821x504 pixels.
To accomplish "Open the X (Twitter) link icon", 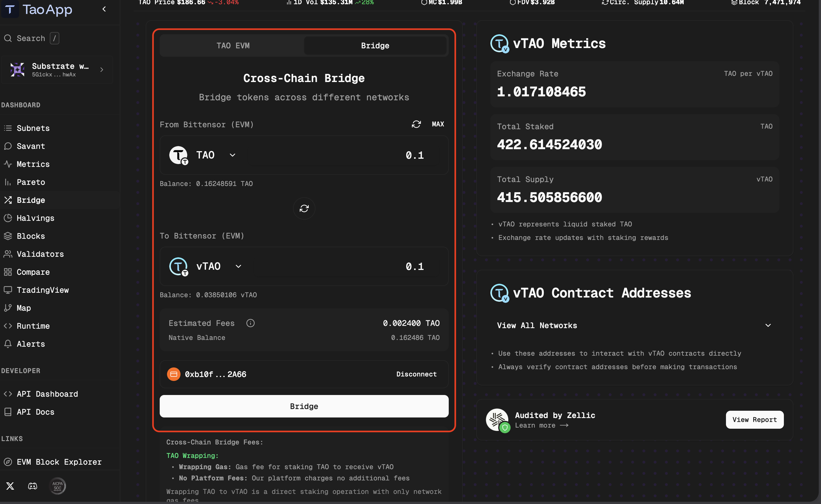I will point(10,486).
